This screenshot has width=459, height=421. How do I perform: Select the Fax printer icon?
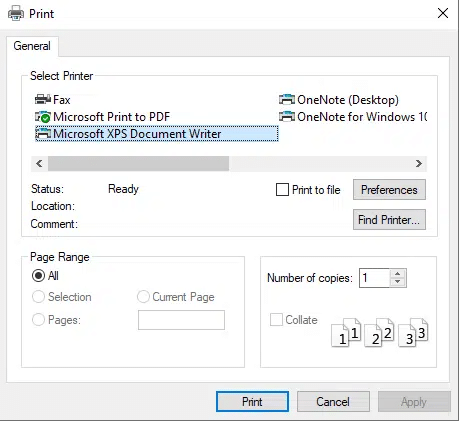pos(43,99)
